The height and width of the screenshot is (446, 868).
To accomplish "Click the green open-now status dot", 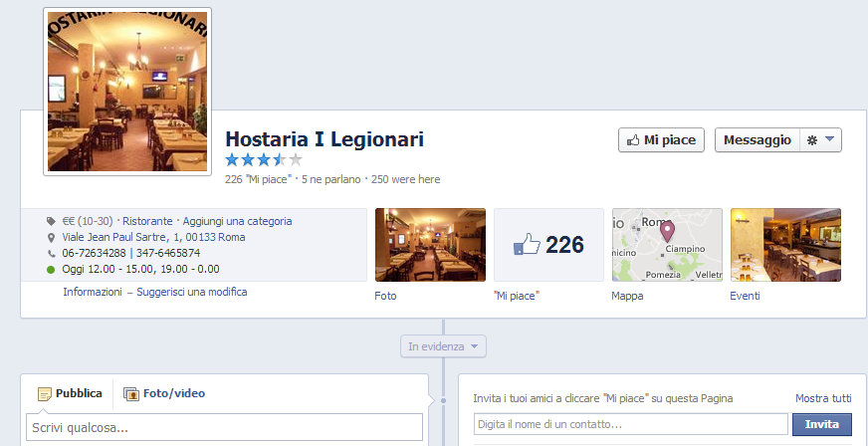I will [x=51, y=270].
